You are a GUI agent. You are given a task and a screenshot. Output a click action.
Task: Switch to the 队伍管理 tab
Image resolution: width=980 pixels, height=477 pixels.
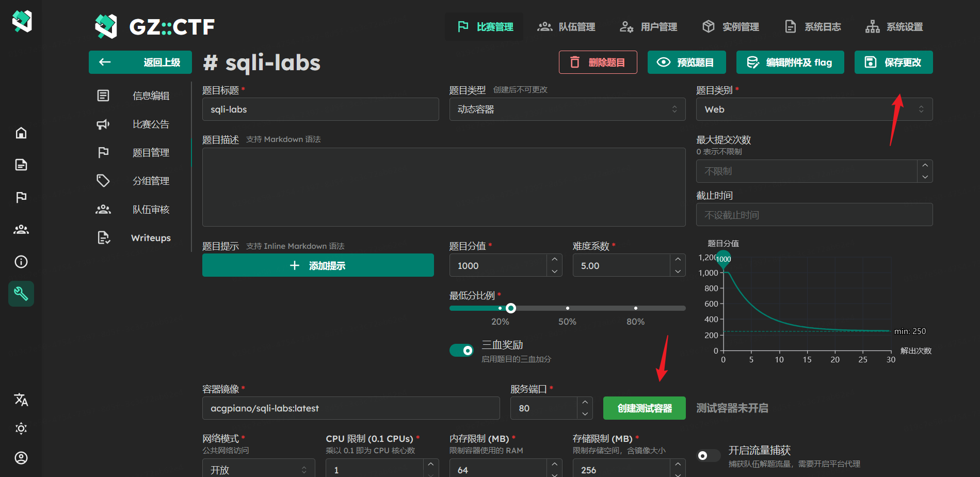566,27
